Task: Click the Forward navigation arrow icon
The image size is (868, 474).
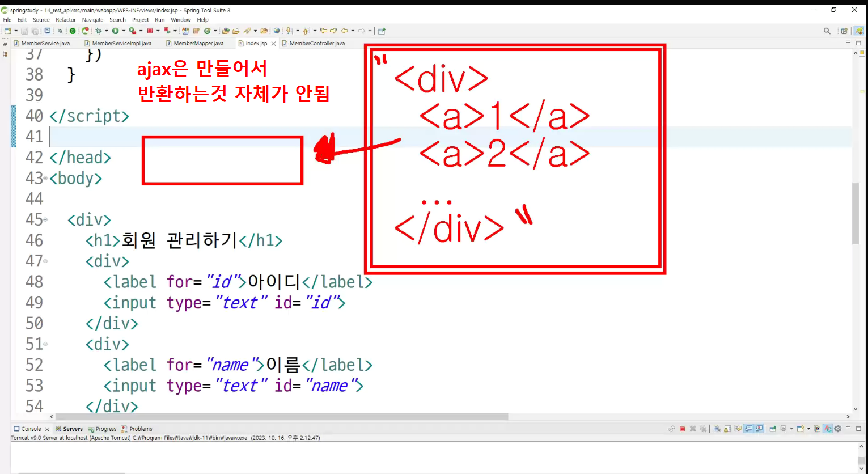Action: [x=361, y=31]
